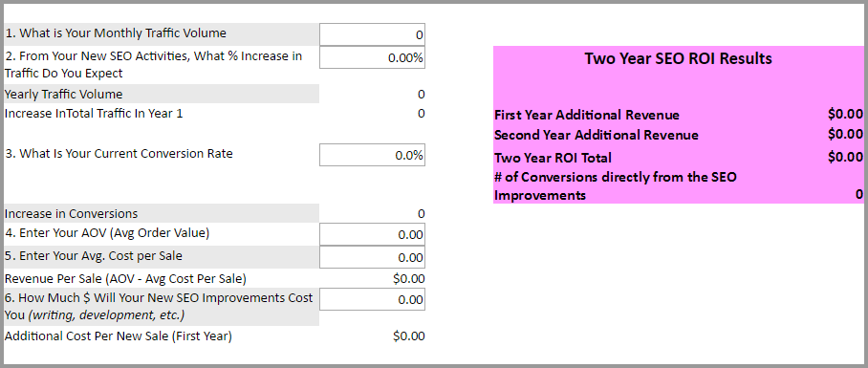Click the Second Year Additional Revenue amount
The height and width of the screenshot is (368, 868).
point(845,134)
